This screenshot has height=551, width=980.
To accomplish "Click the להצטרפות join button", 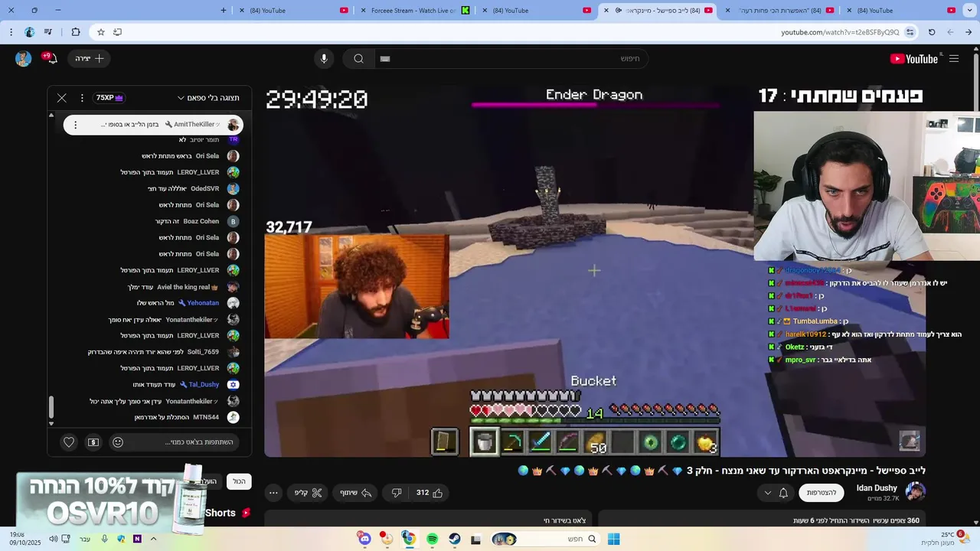I will 821,493.
